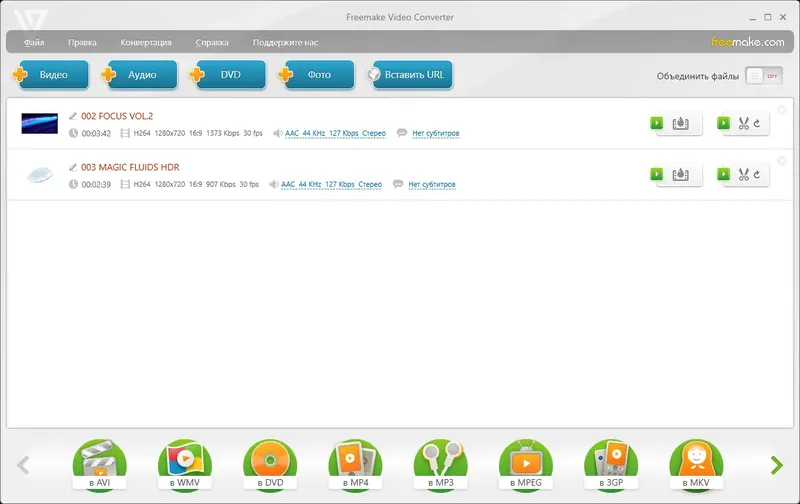Select the 003 MAGIC FLUIDS HDR thumbnail
The height and width of the screenshot is (504, 800).
pyautogui.click(x=39, y=174)
